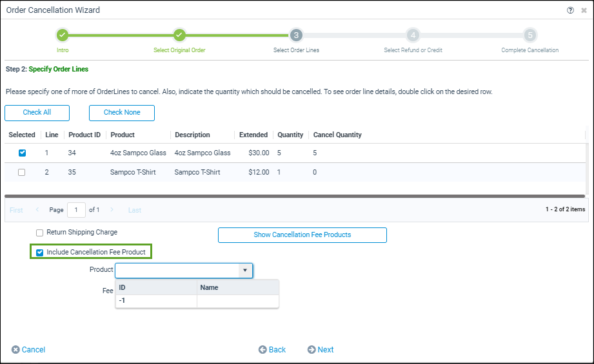Click the horizontal grid scrollbar
This screenshot has width=594, height=364.
pos(295,196)
